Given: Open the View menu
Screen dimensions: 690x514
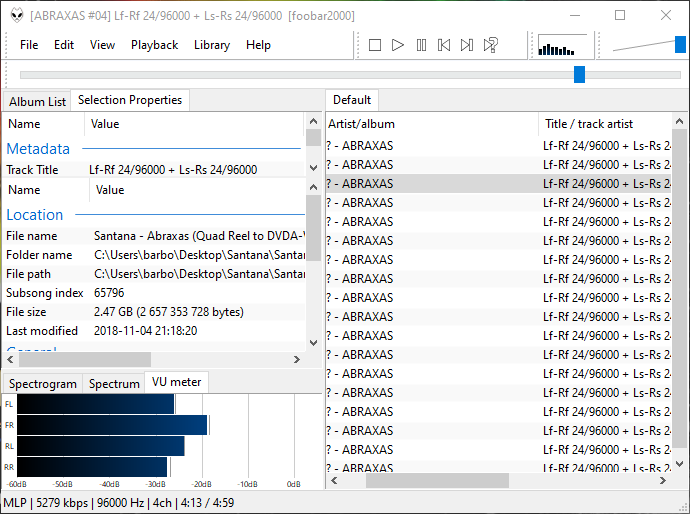Looking at the screenshot, I should click(102, 45).
